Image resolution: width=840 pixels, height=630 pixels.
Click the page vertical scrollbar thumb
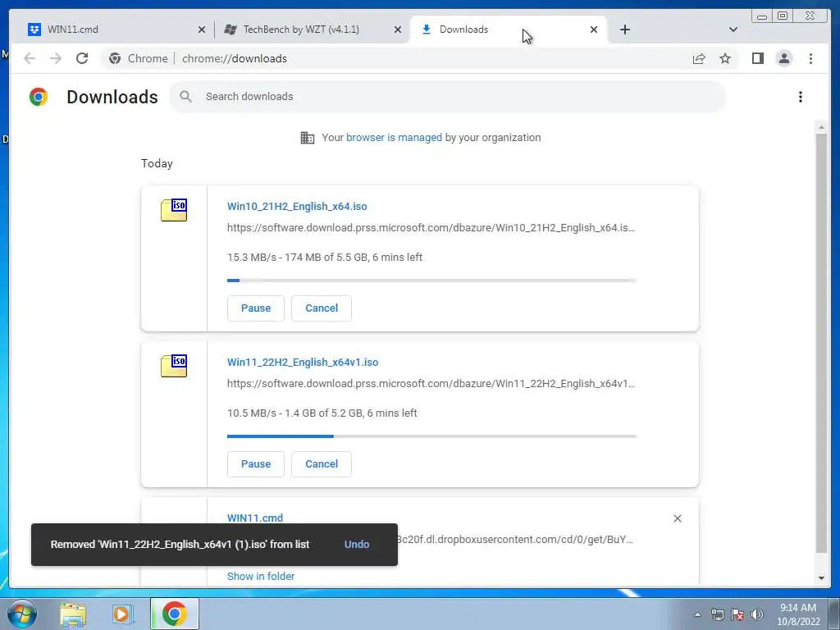821,343
